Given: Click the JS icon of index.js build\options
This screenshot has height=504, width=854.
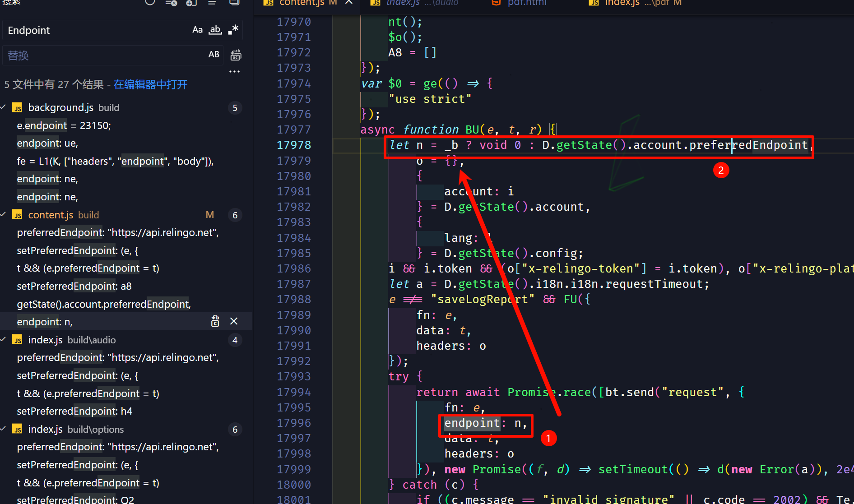Looking at the screenshot, I should pyautogui.click(x=18, y=430).
